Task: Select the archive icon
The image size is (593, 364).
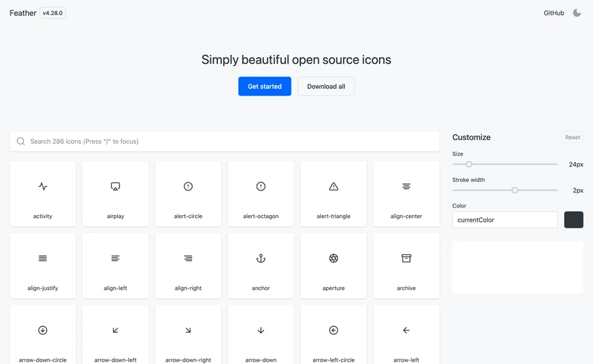Action: [406, 265]
